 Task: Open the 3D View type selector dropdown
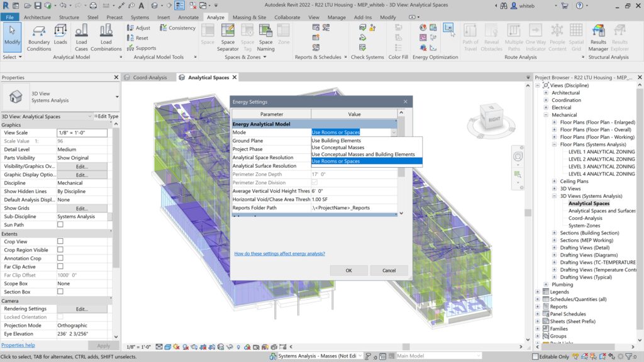pos(117,97)
